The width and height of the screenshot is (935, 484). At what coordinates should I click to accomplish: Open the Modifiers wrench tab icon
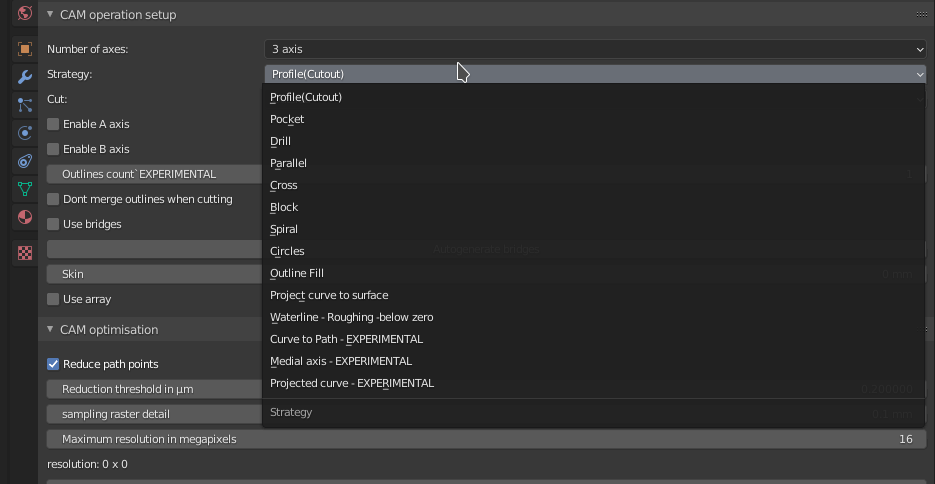click(25, 77)
